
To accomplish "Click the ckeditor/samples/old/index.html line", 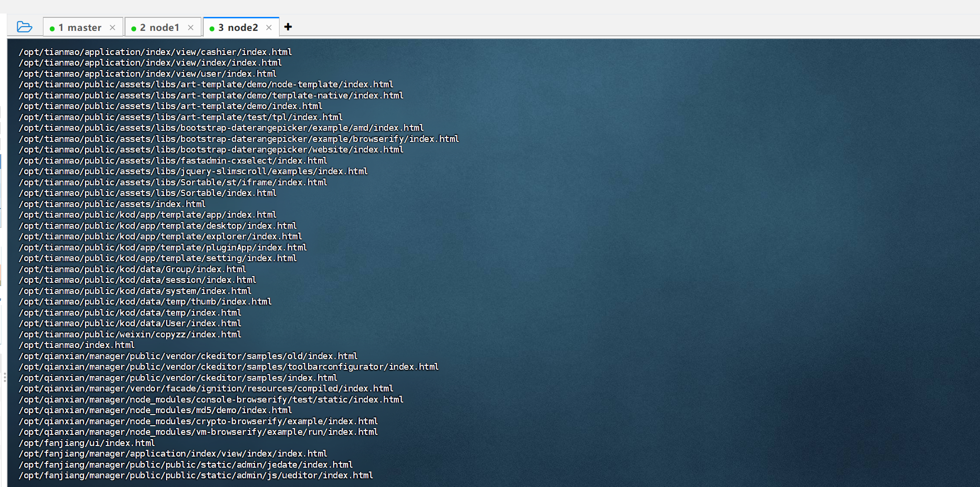I will click(x=188, y=356).
